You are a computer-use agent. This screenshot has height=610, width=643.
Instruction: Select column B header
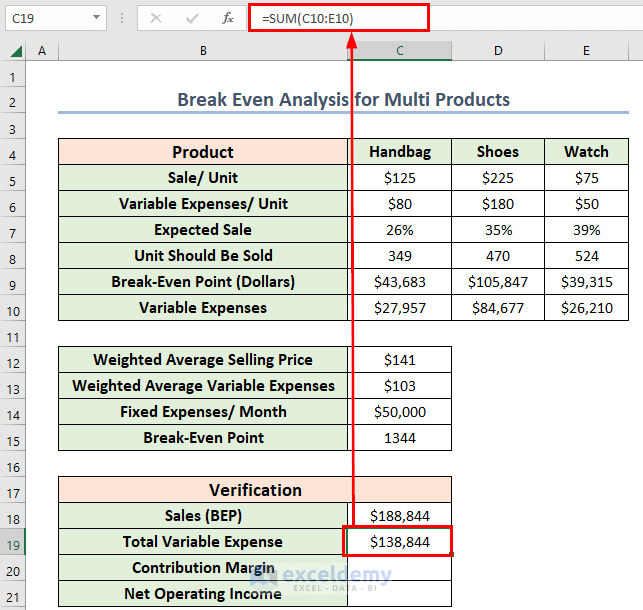tap(203, 51)
